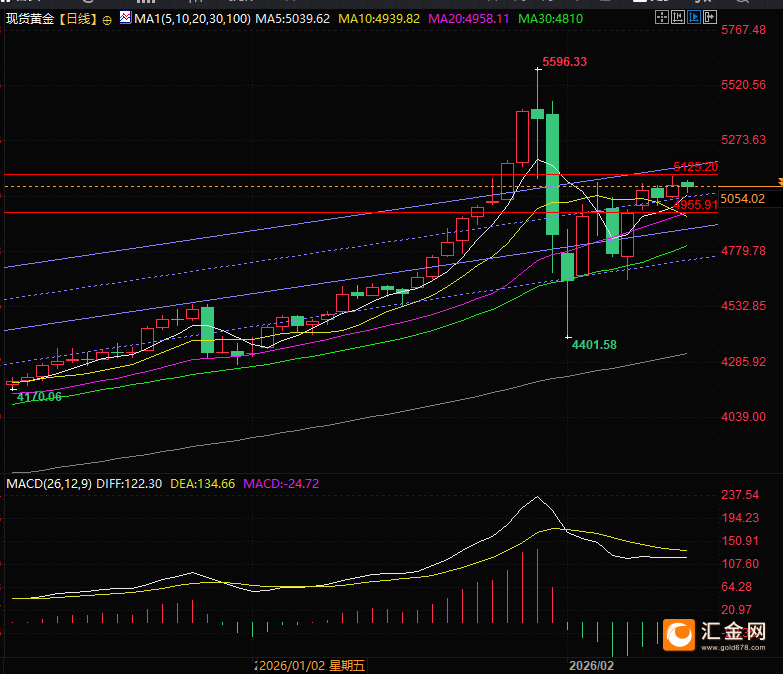
Task: Click the 4401.58 low price label
Action: click(x=594, y=345)
